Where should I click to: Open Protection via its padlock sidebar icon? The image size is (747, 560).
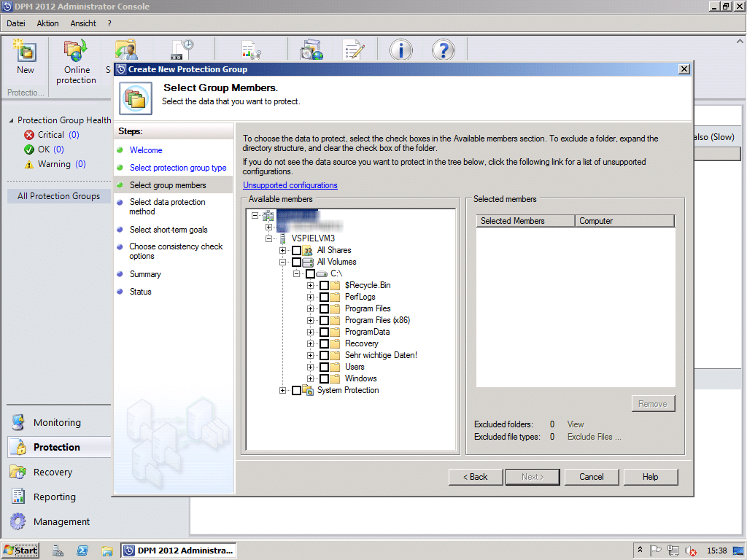tap(20, 447)
